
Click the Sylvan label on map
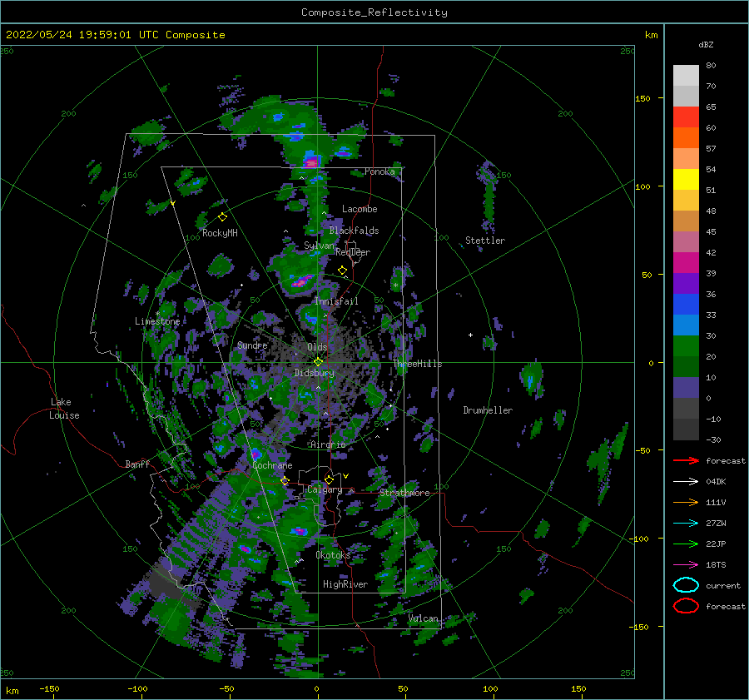[x=319, y=246]
